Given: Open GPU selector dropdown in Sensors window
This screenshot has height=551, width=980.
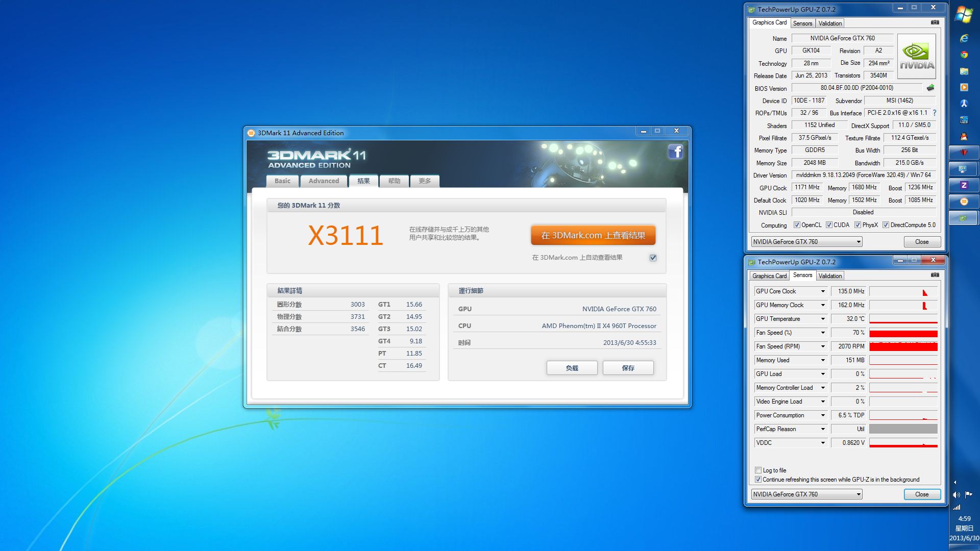Looking at the screenshot, I should pyautogui.click(x=806, y=494).
